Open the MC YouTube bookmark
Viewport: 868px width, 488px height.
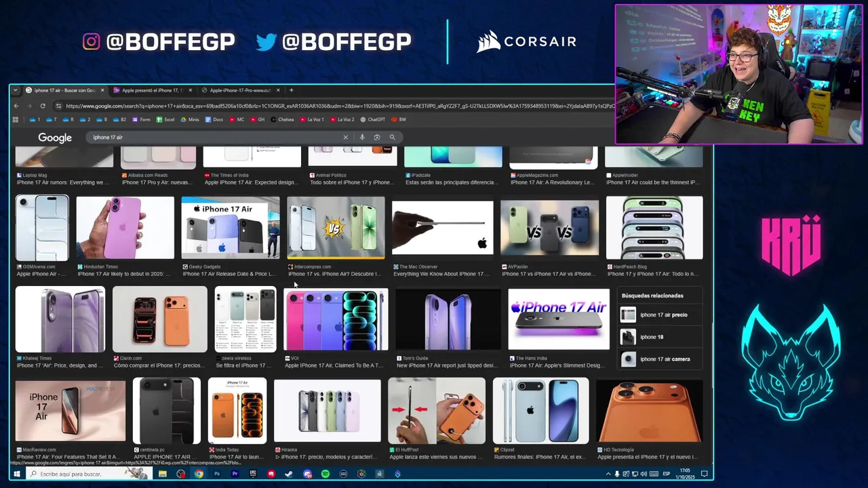(x=237, y=119)
